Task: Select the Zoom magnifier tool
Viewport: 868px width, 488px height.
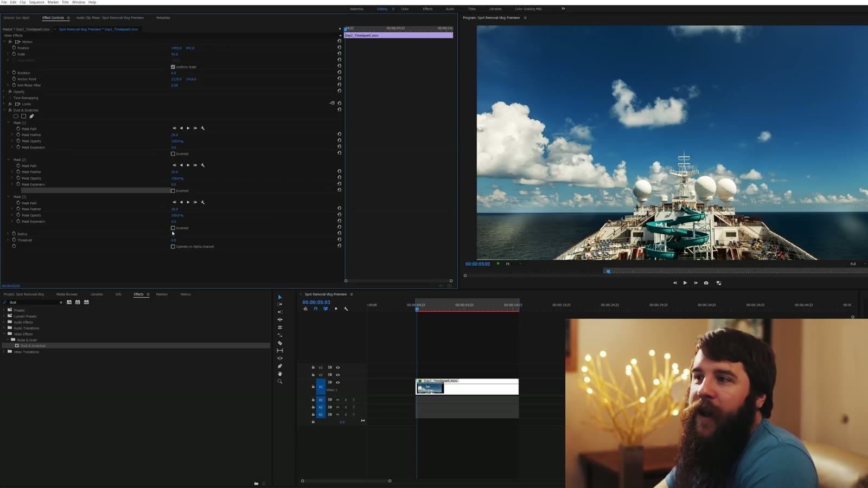Action: tap(280, 381)
